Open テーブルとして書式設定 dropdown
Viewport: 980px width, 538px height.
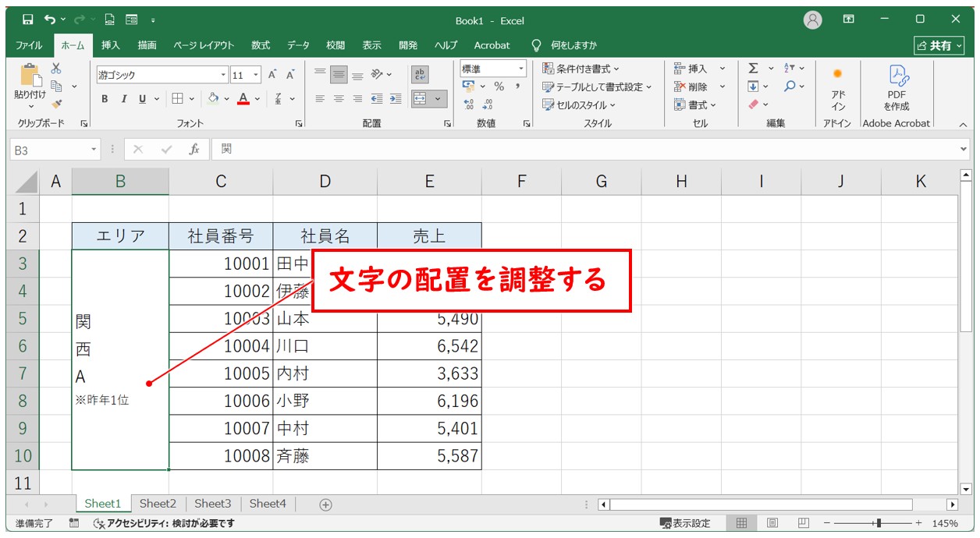pyautogui.click(x=597, y=87)
